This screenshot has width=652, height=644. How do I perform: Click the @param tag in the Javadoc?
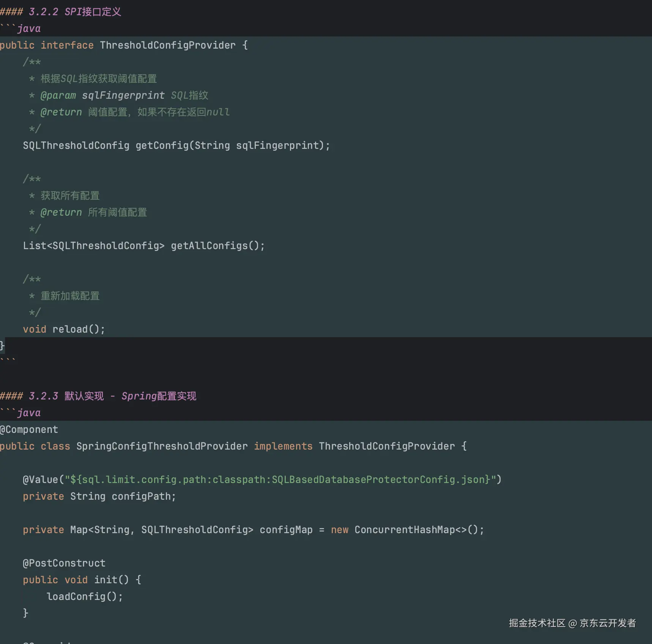click(x=58, y=95)
